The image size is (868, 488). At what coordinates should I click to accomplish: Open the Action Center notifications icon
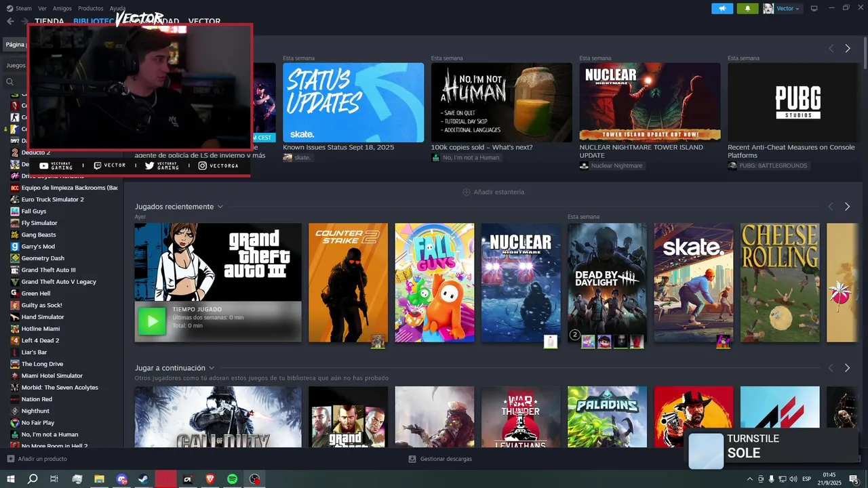(854, 479)
